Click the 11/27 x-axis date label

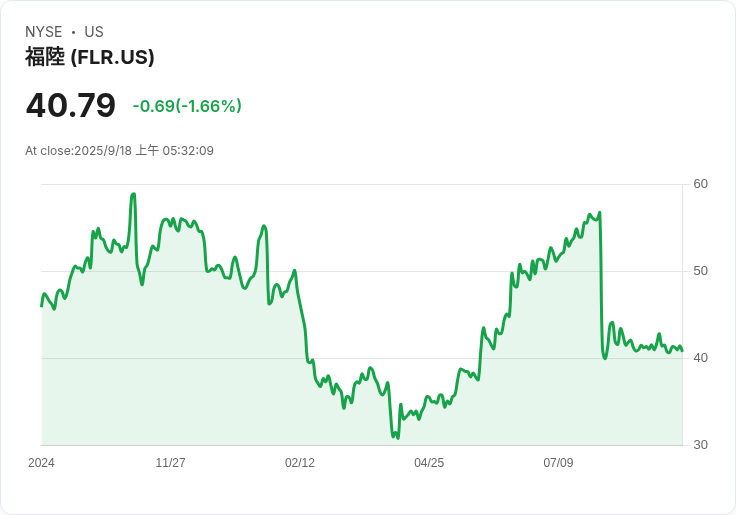pos(170,463)
